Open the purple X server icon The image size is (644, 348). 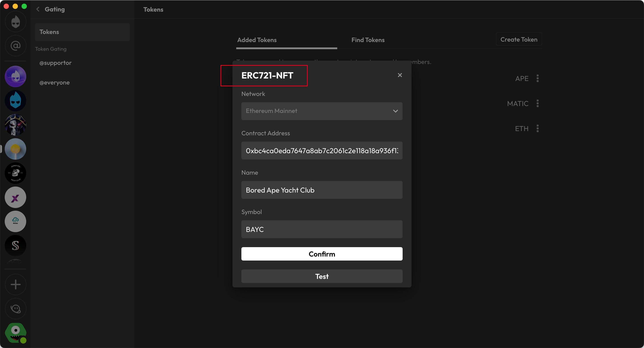tap(15, 197)
